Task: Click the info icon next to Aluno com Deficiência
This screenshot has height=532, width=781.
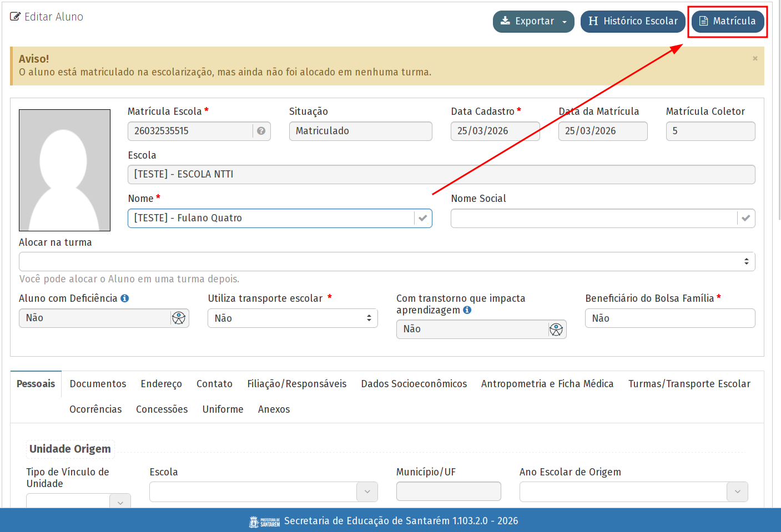Action: click(x=125, y=298)
